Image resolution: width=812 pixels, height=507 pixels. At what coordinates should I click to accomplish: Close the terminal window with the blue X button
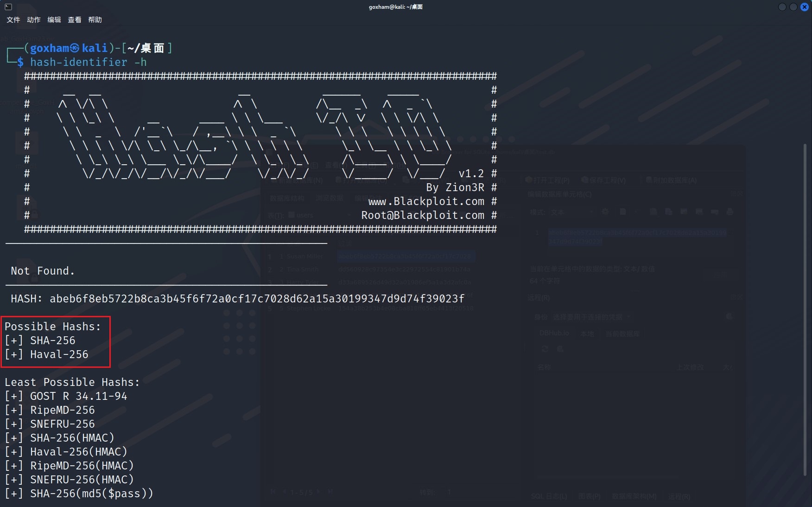pyautogui.click(x=805, y=7)
